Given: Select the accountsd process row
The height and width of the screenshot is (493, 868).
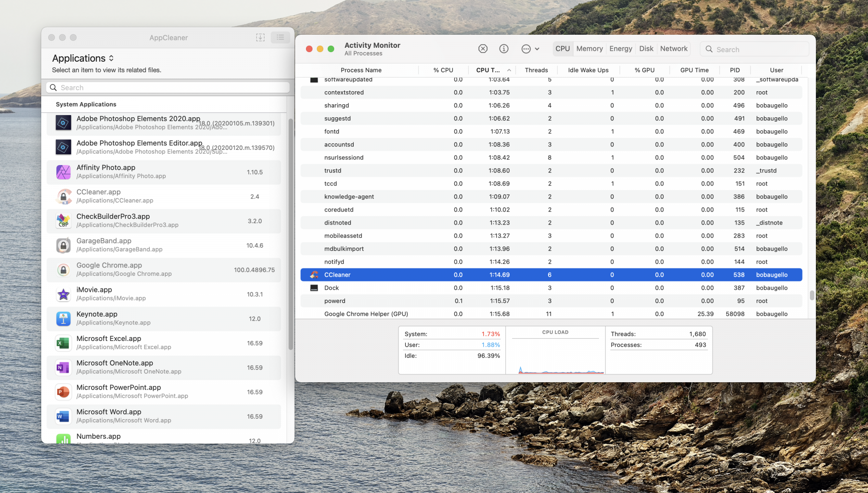Looking at the screenshot, I should click(551, 145).
